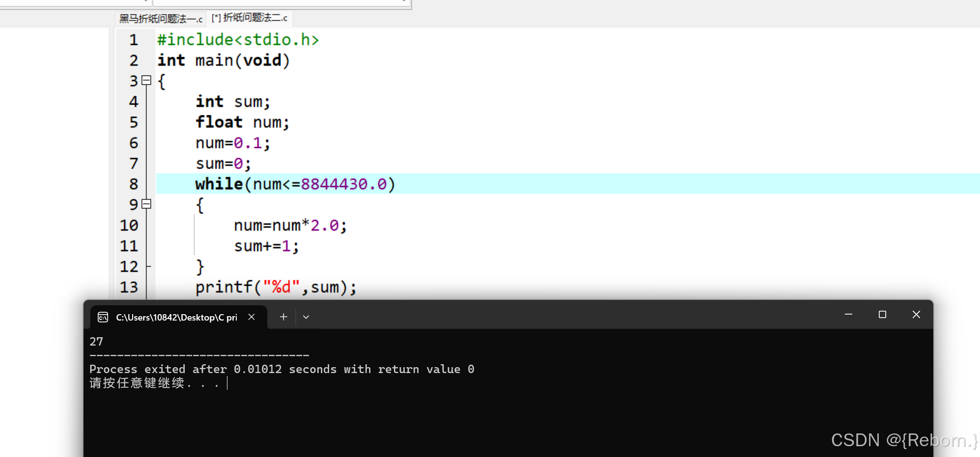
Task: Minimize the terminal window
Action: (x=848, y=314)
